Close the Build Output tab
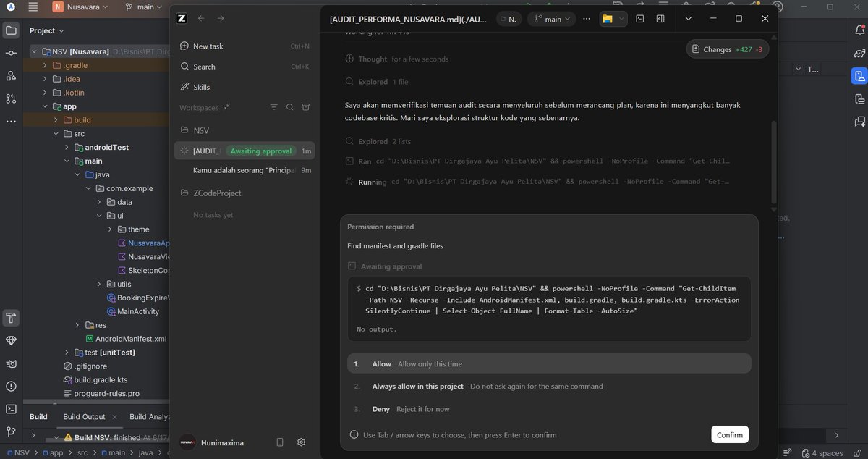868x459 pixels. (113, 416)
